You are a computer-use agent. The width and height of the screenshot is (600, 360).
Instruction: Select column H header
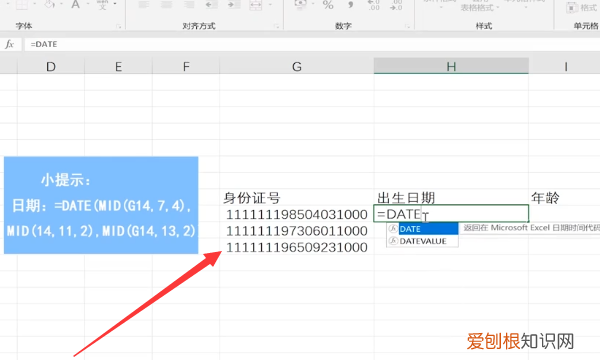451,67
